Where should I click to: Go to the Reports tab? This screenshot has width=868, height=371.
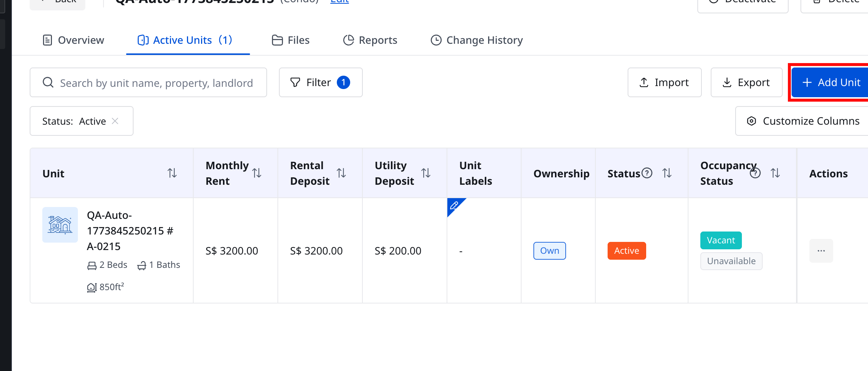(x=370, y=40)
